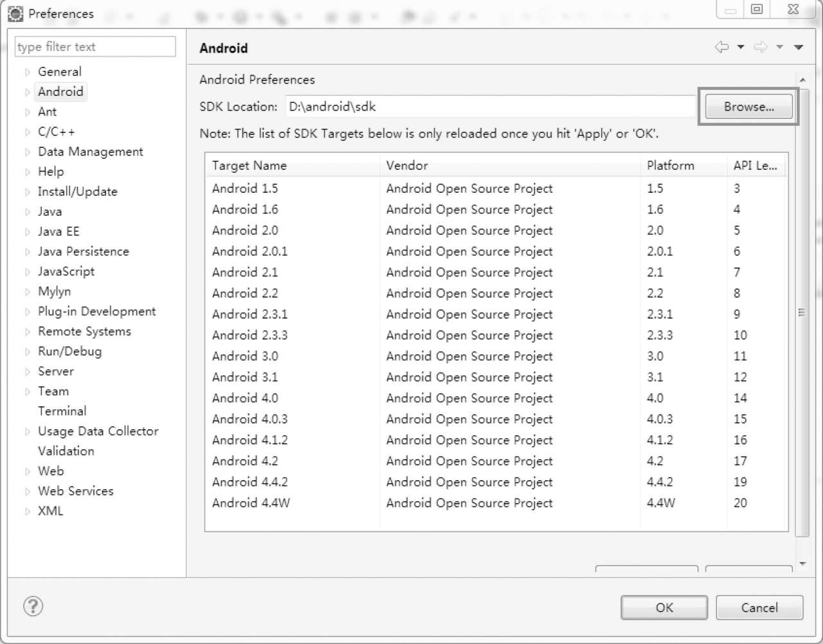Click the type filter text field
823x644 pixels.
coord(95,47)
